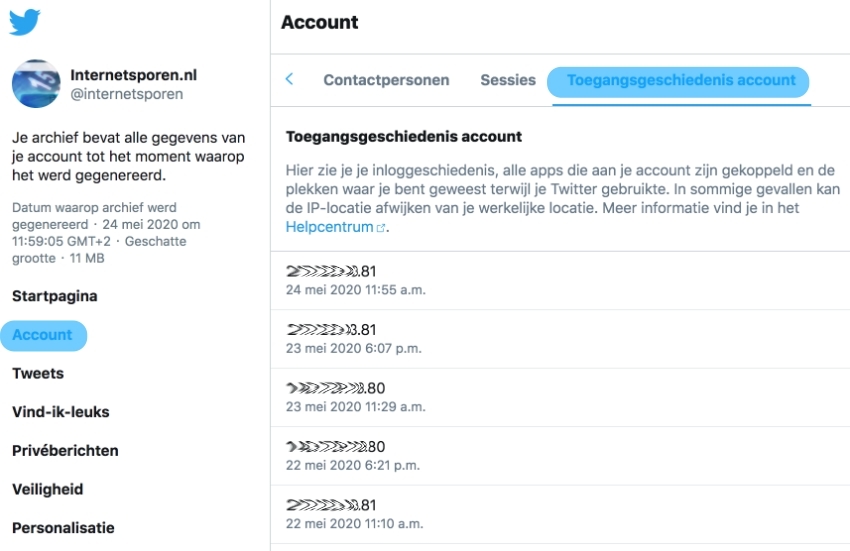
Task: Click the back chevron beside Contactpersonen
Action: 290,80
